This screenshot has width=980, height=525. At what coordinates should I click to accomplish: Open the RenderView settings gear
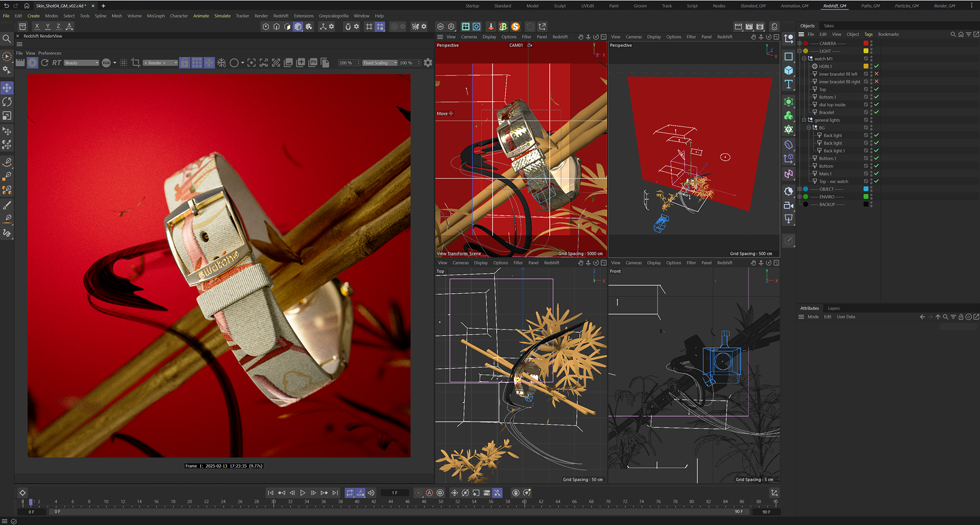[x=428, y=63]
